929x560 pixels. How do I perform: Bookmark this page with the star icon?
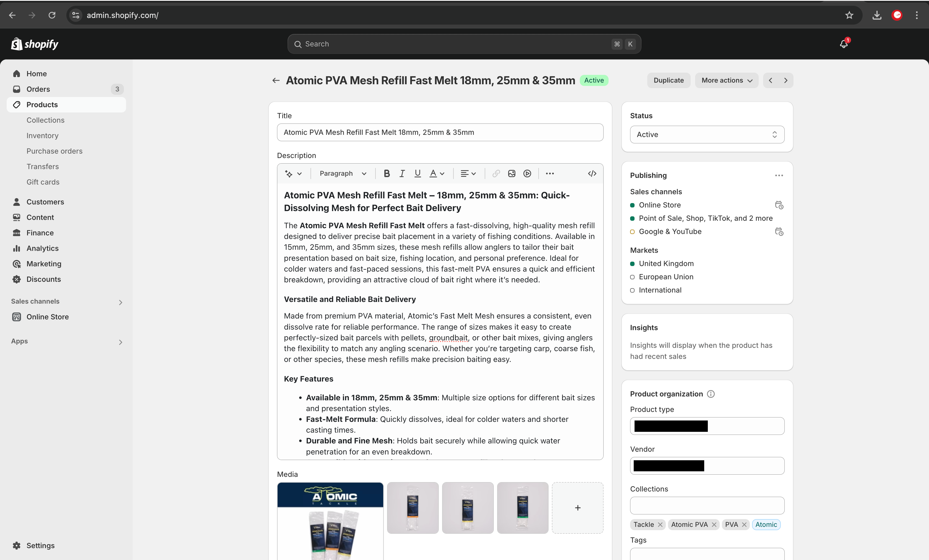849,15
